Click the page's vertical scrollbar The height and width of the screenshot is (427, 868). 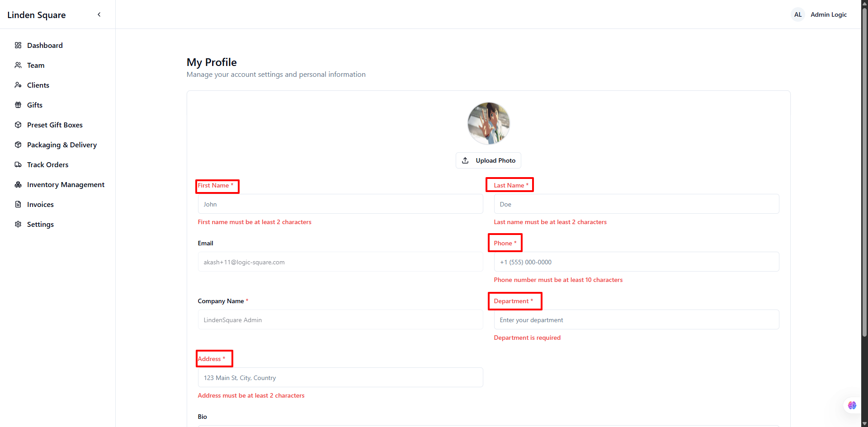point(864,172)
